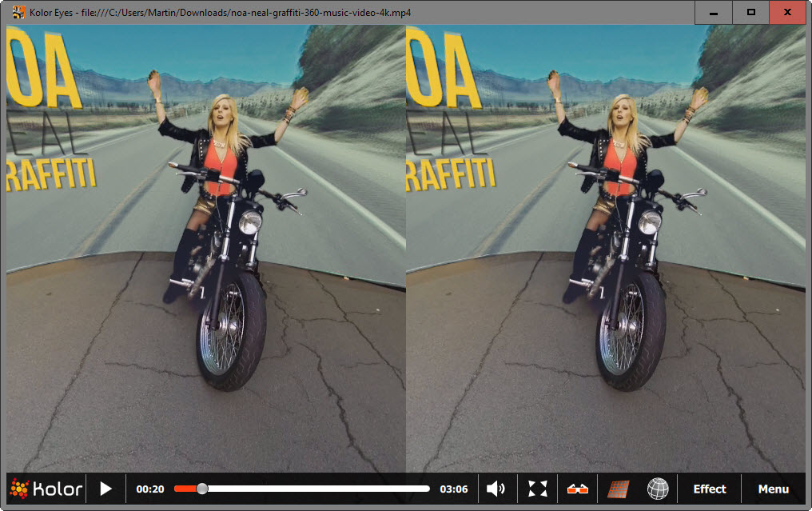812x511 pixels.
Task: Click the Kolor Eyes title bar app icon
Action: 18,12
